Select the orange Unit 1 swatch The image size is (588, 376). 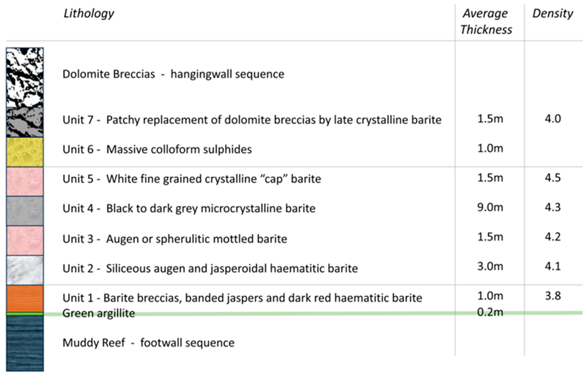(25, 299)
